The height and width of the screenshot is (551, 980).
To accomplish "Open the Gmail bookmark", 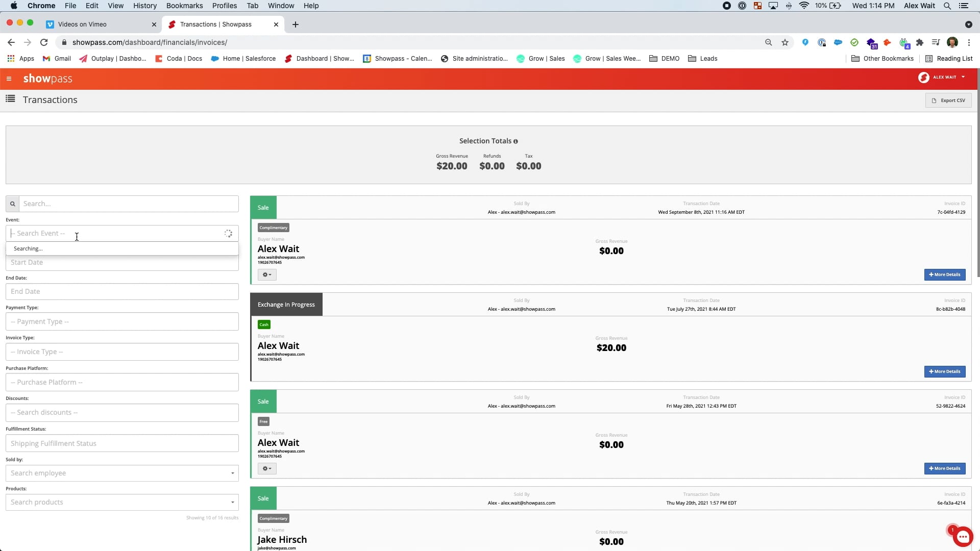I will pyautogui.click(x=57, y=59).
